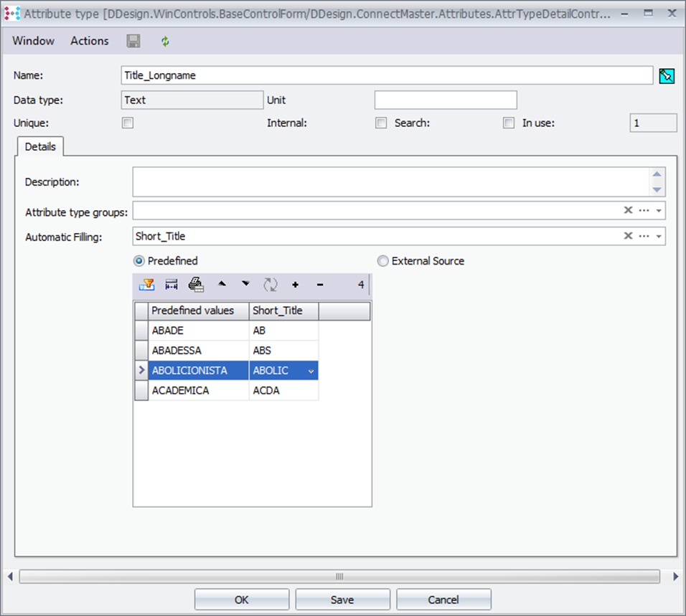Select the ABS Short_Title cell
The image size is (686, 616).
click(x=283, y=351)
